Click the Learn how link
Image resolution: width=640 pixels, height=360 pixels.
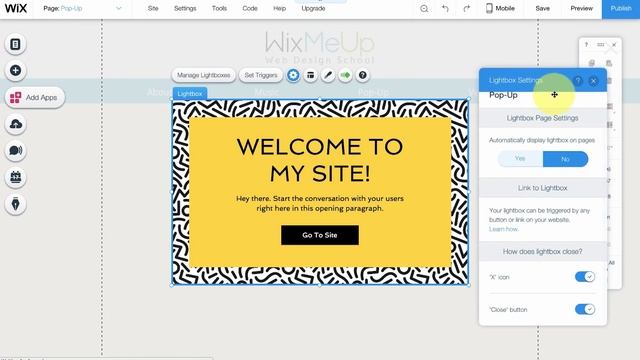[504, 229]
